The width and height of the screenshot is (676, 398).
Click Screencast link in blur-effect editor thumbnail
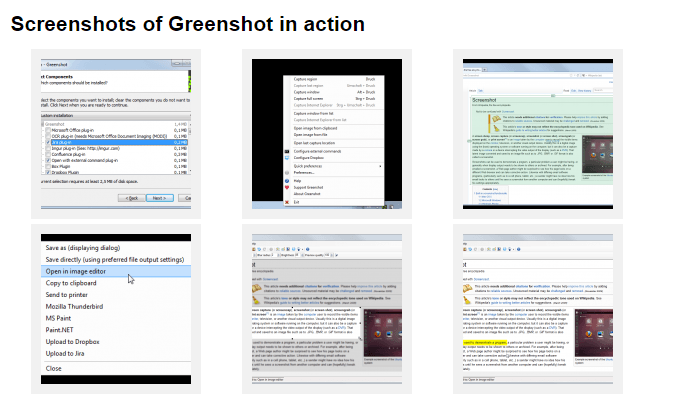coord(271,279)
